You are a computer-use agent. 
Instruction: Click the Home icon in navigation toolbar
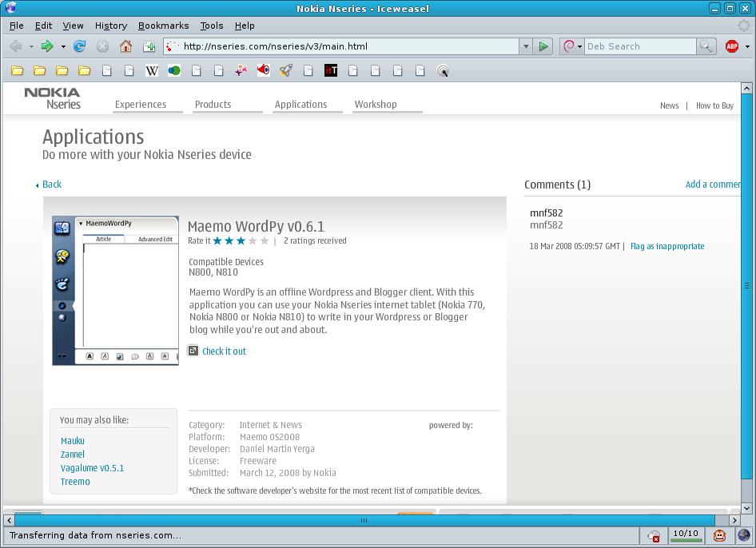tap(125, 46)
